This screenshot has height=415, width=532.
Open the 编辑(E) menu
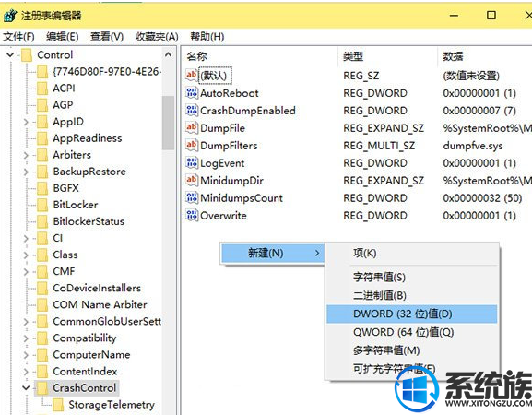point(63,36)
